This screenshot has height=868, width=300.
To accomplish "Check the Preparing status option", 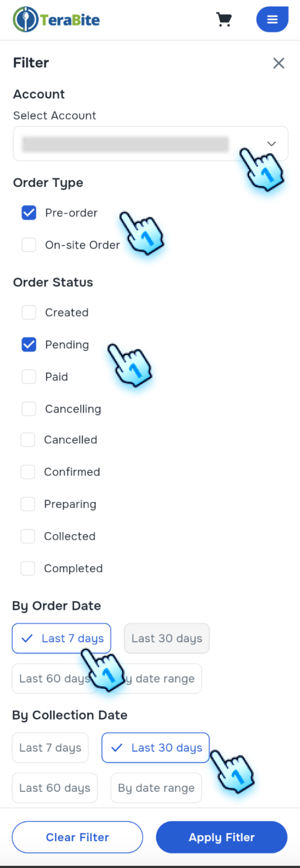I will 28,504.
